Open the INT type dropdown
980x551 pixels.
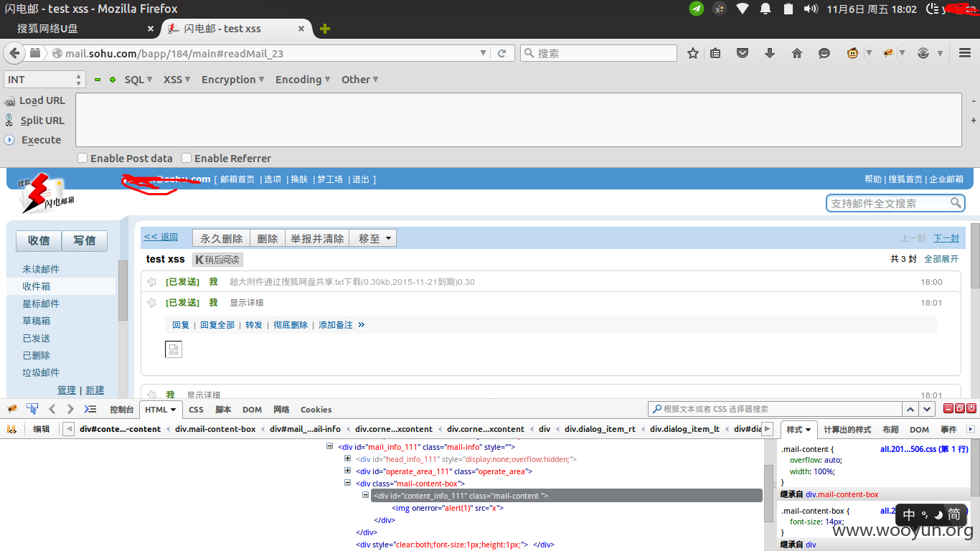(44, 80)
